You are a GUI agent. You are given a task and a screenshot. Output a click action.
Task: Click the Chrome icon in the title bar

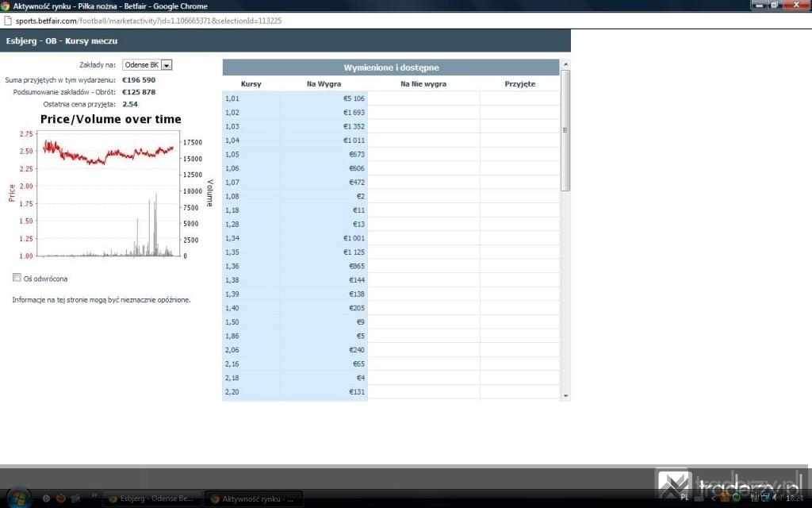[6, 6]
